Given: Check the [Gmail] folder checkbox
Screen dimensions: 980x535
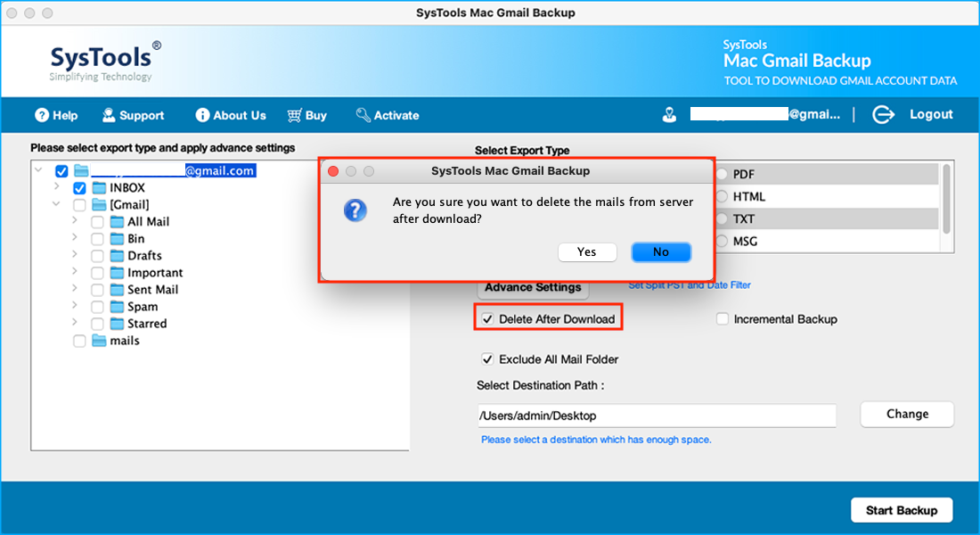Looking at the screenshot, I should (79, 205).
